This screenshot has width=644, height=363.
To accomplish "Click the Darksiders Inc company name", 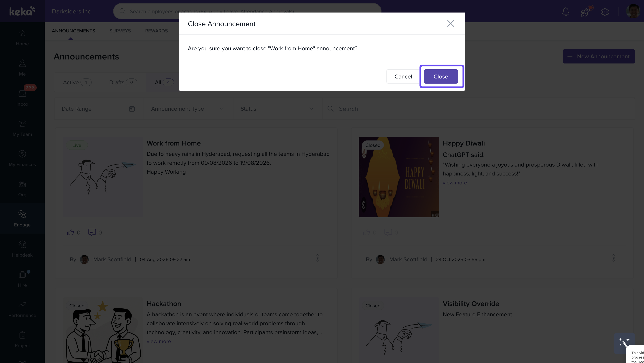I will click(x=71, y=11).
